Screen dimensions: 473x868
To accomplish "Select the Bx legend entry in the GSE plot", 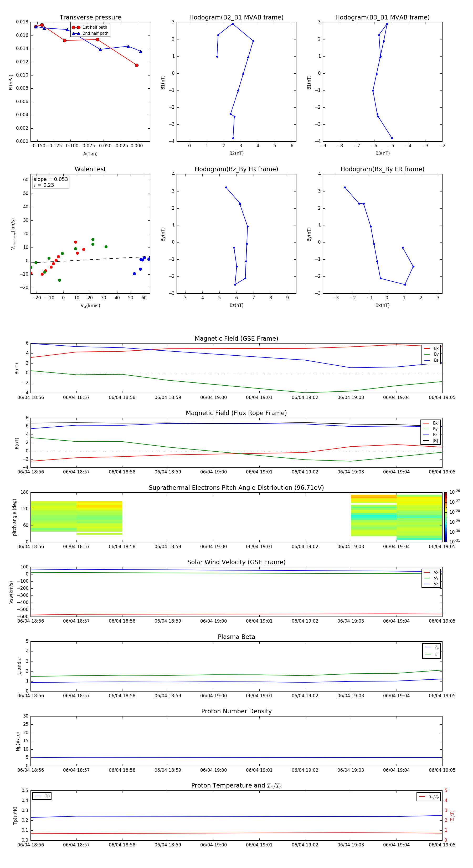I will 431,349.
